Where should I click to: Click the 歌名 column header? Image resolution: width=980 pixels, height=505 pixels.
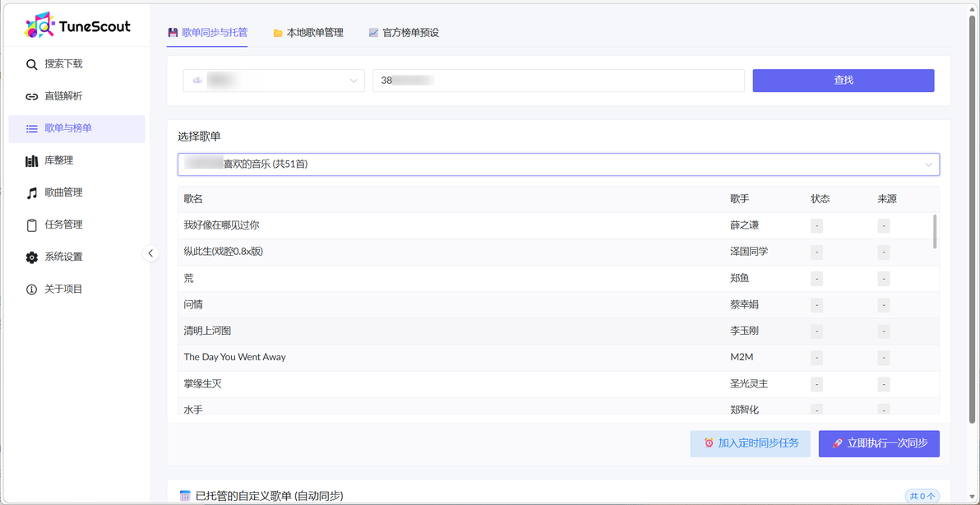pos(193,199)
